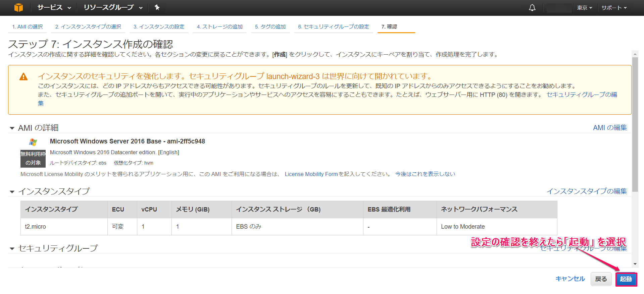Click 今後はこれを表示しない link

point(425,174)
